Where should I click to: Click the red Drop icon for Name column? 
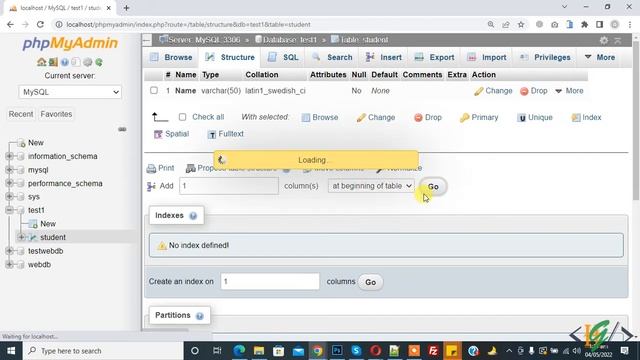tap(524, 91)
